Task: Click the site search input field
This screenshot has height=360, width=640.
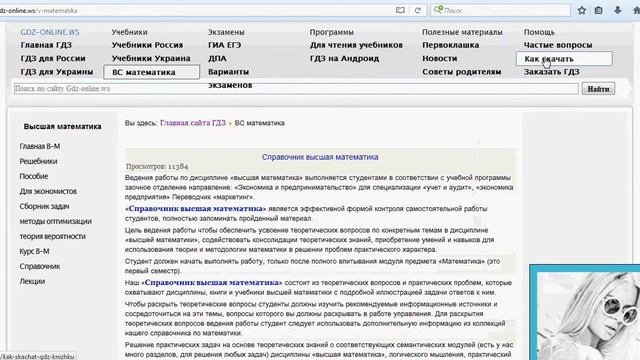Action: [x=296, y=89]
